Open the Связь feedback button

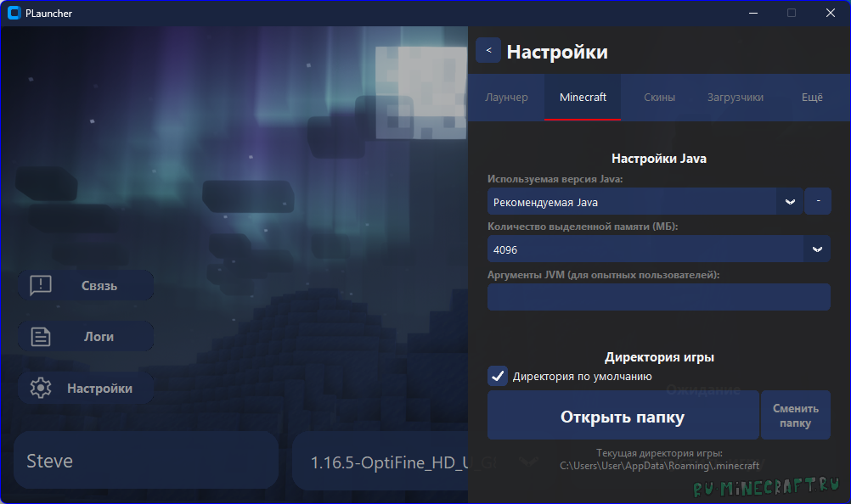pyautogui.click(x=86, y=285)
